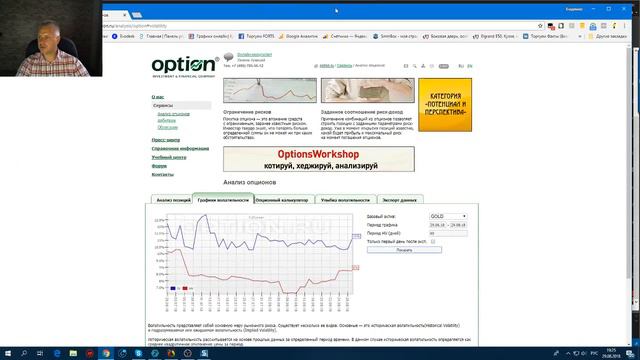Click the keyboard language indicator in tray
Image resolution: width=640 pixels, height=360 pixels.
point(594,353)
